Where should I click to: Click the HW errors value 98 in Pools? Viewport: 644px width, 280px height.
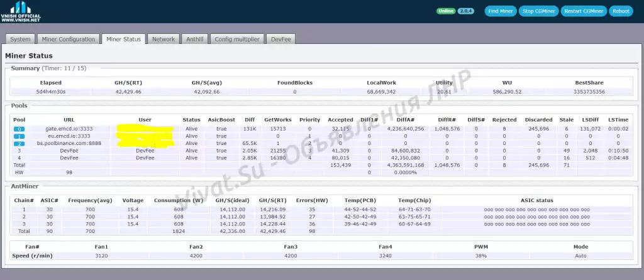pyautogui.click(x=69, y=173)
